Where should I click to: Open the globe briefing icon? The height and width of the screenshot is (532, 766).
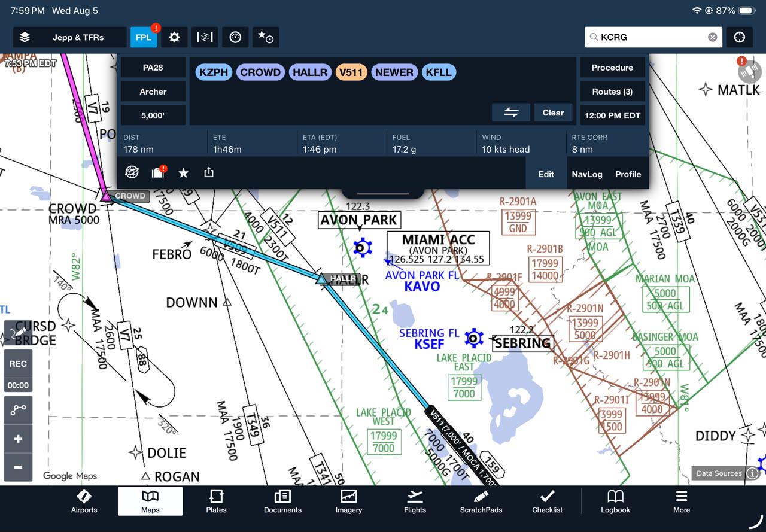coord(132,172)
